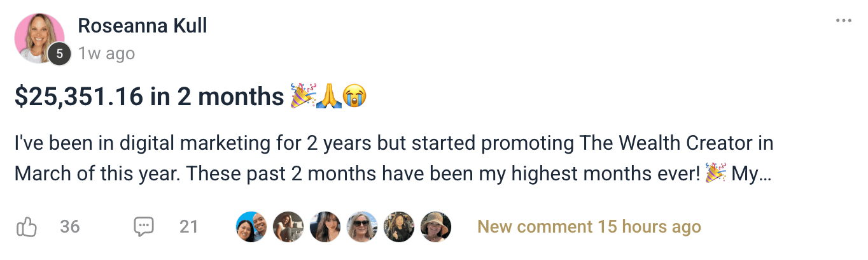Click the fifth commenter avatar in black jacket

399,227
